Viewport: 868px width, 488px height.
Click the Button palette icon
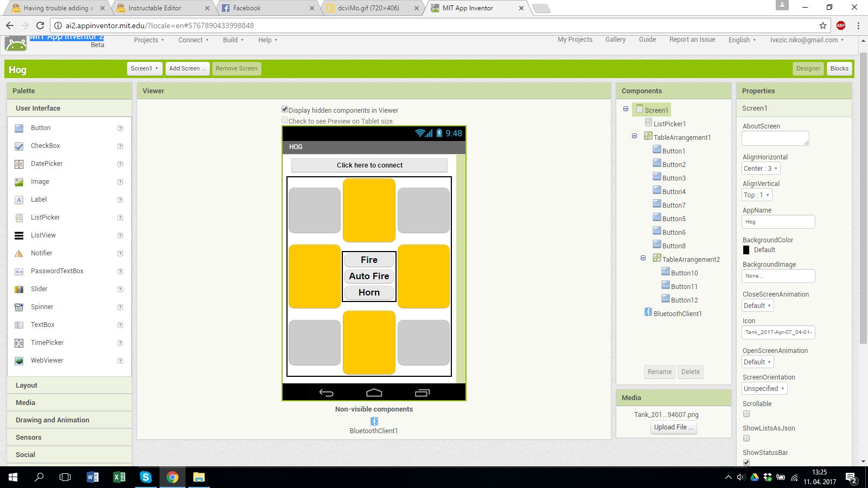[x=19, y=129]
